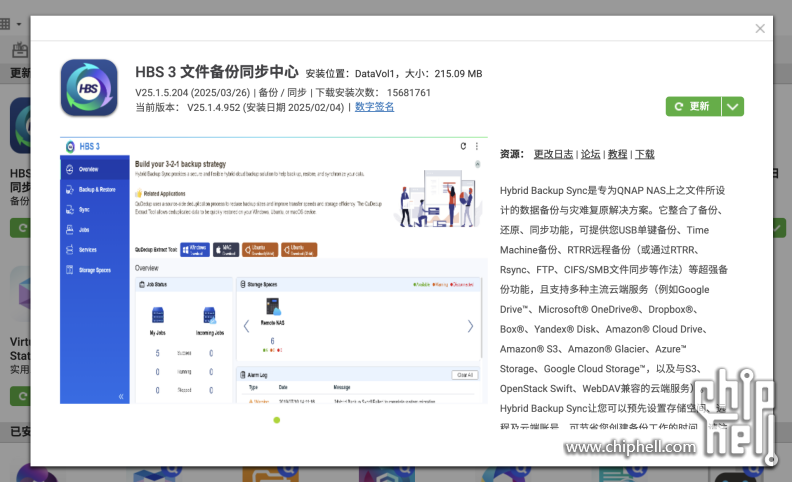Click the Hybrid Backup Sync description paragraph
792x482 pixels.
(x=614, y=309)
